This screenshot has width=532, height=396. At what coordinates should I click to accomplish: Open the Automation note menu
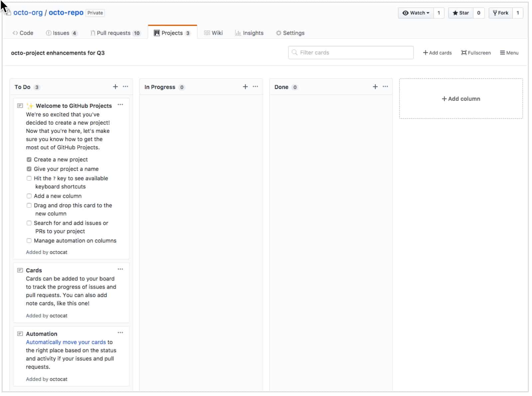(x=120, y=333)
